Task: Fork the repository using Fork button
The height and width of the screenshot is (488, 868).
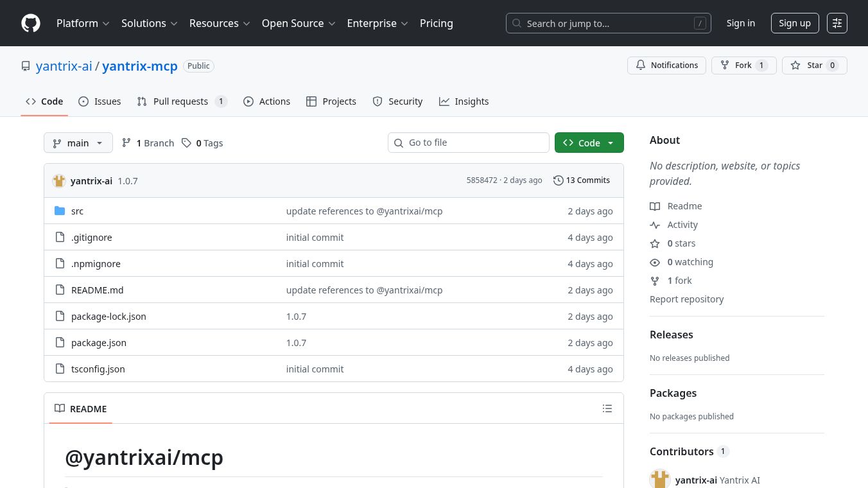Action: point(743,65)
